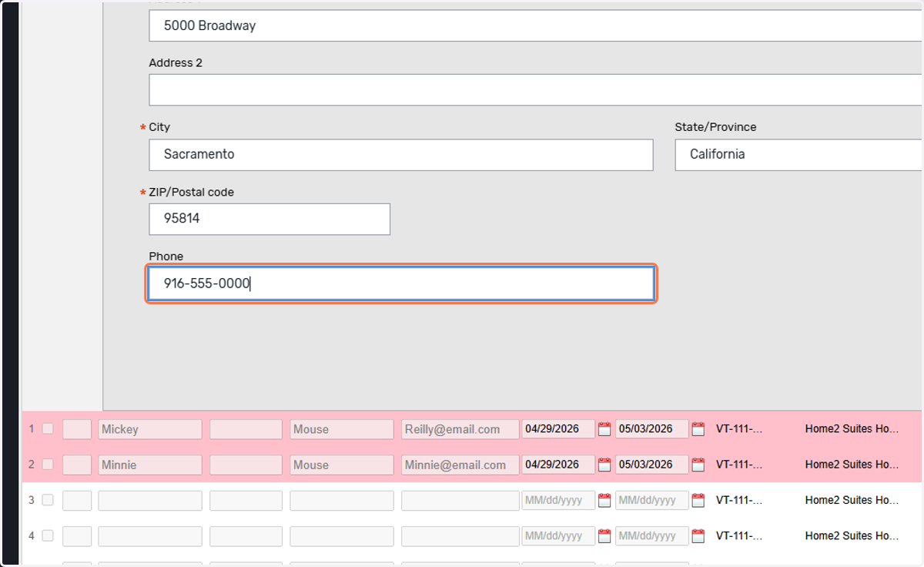Open check-in calendar for Minnie row

(604, 465)
